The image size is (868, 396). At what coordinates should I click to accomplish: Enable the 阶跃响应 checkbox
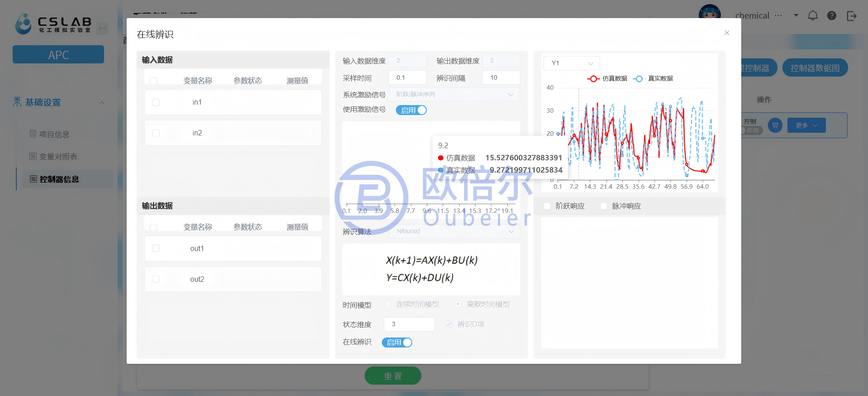tap(547, 206)
